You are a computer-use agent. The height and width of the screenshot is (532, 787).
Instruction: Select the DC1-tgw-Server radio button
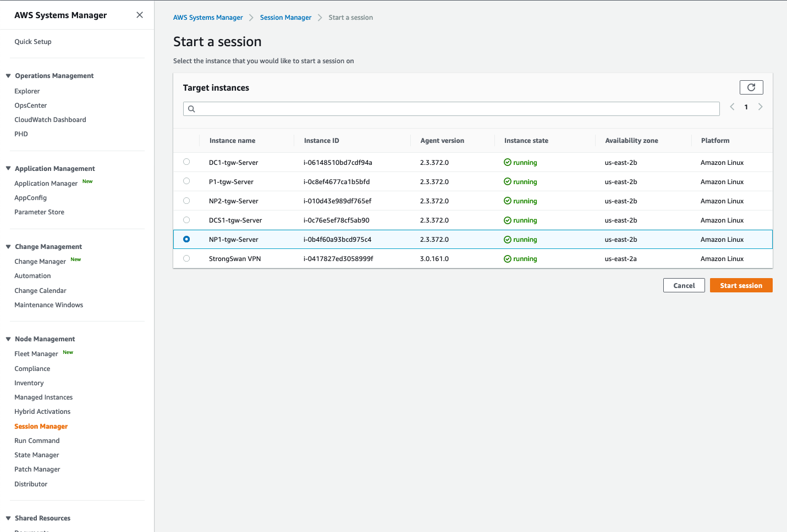pos(186,162)
